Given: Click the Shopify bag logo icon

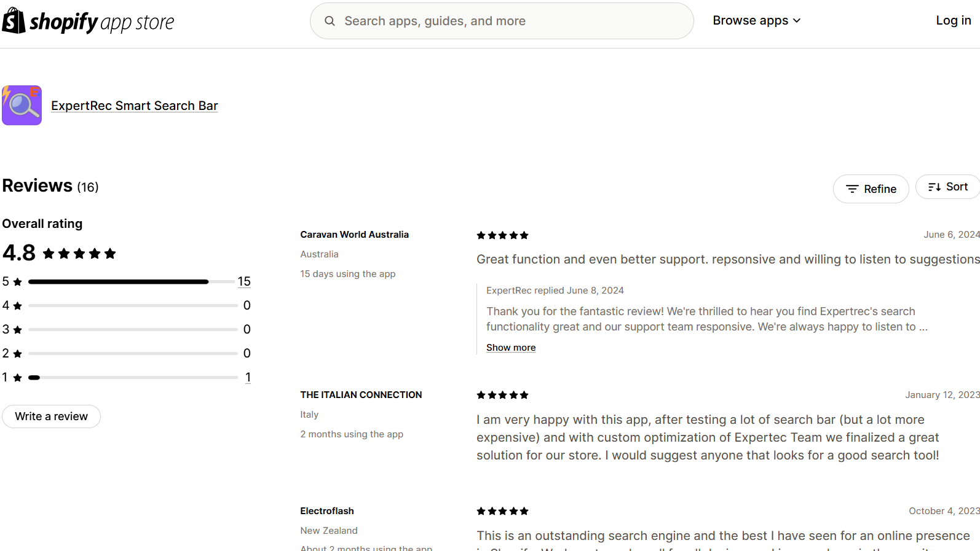Looking at the screenshot, I should pos(14,21).
